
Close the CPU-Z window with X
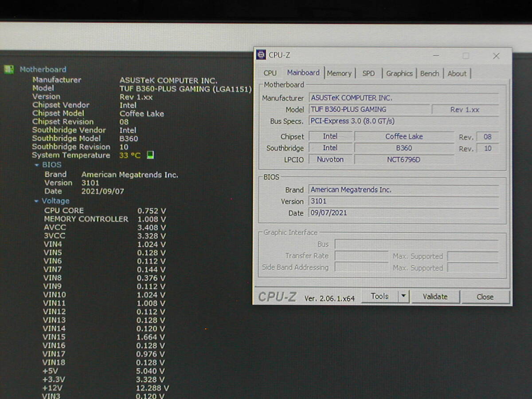tap(496, 56)
